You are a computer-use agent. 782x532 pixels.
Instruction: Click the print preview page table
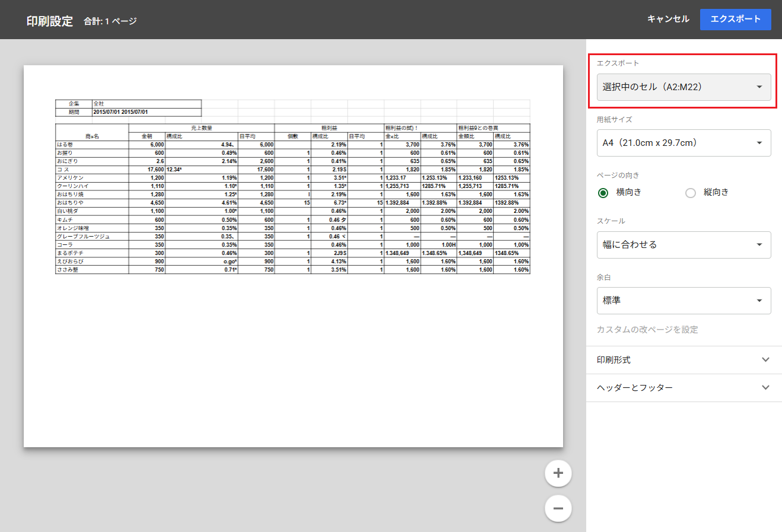click(293, 187)
